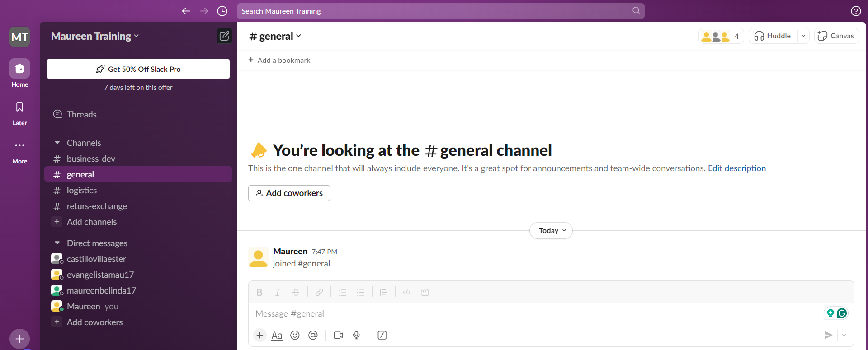Open the returs-exchange channel
Viewport: 868px width, 350px height.
coord(138,206)
